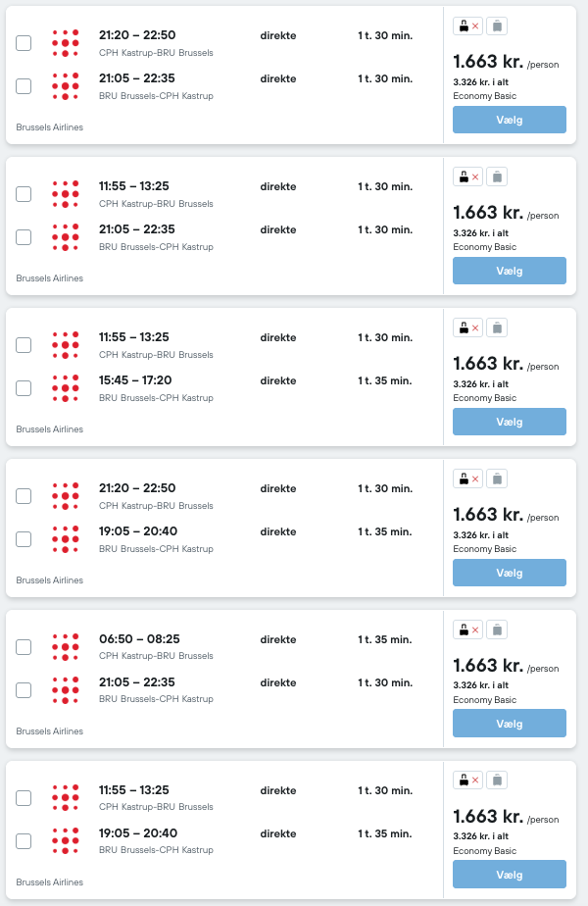Click no-personal-item icon on first flight card
This screenshot has height=906, width=588.
[x=467, y=26]
